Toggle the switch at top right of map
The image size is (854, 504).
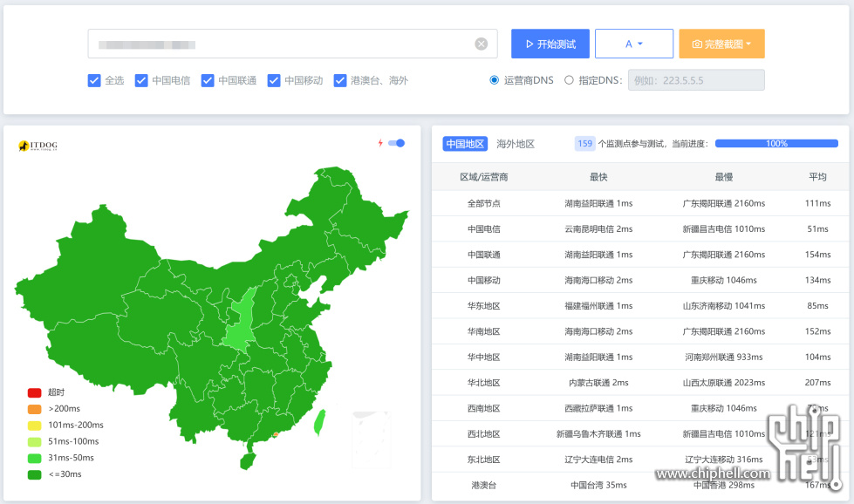coord(397,142)
